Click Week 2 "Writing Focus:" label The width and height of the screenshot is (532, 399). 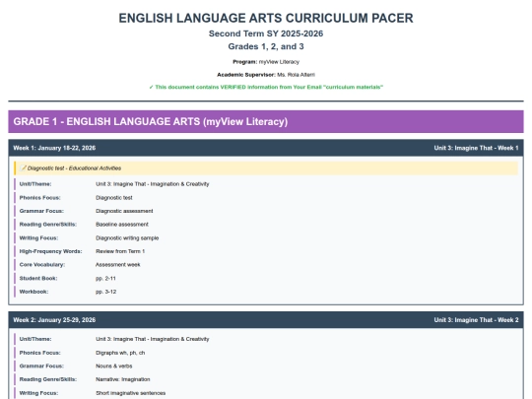pyautogui.click(x=38, y=393)
